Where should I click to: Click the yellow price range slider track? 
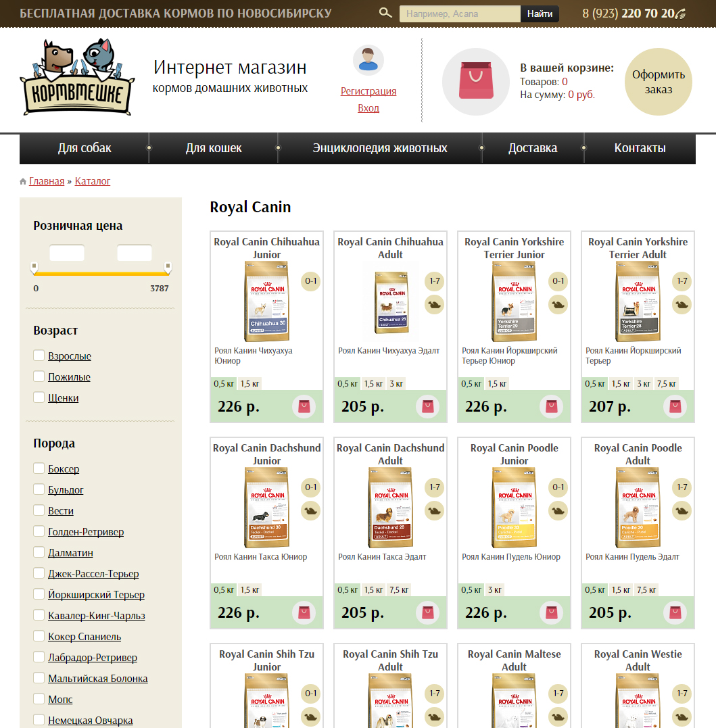coord(101,274)
